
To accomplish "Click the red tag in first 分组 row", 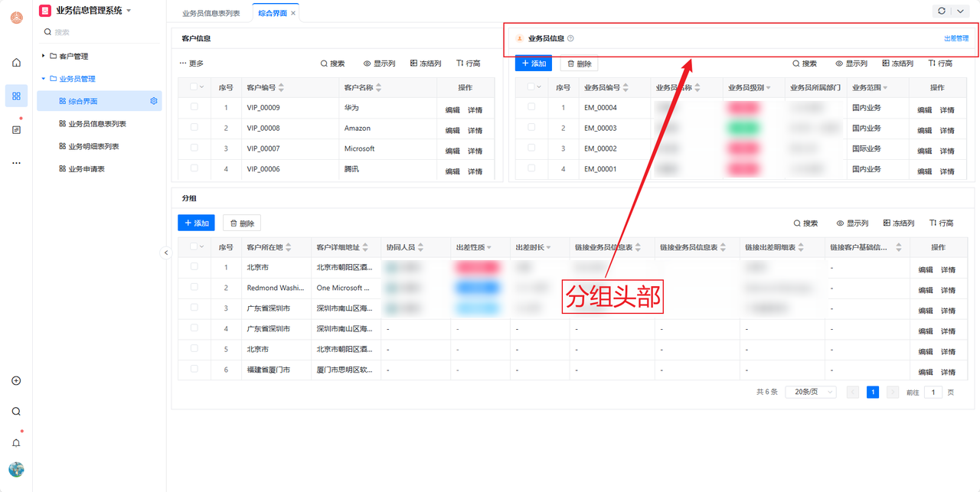I will click(x=477, y=268).
